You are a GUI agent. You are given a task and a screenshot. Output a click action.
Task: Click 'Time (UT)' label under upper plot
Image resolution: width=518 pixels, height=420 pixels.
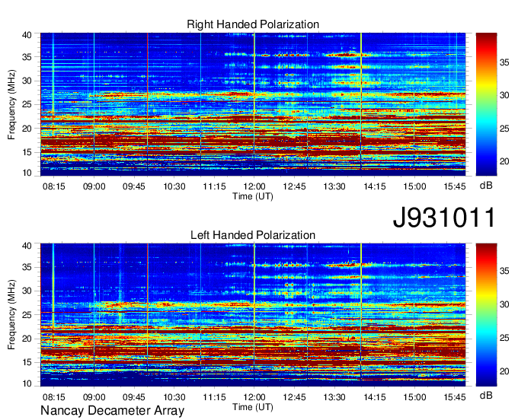pos(253,196)
